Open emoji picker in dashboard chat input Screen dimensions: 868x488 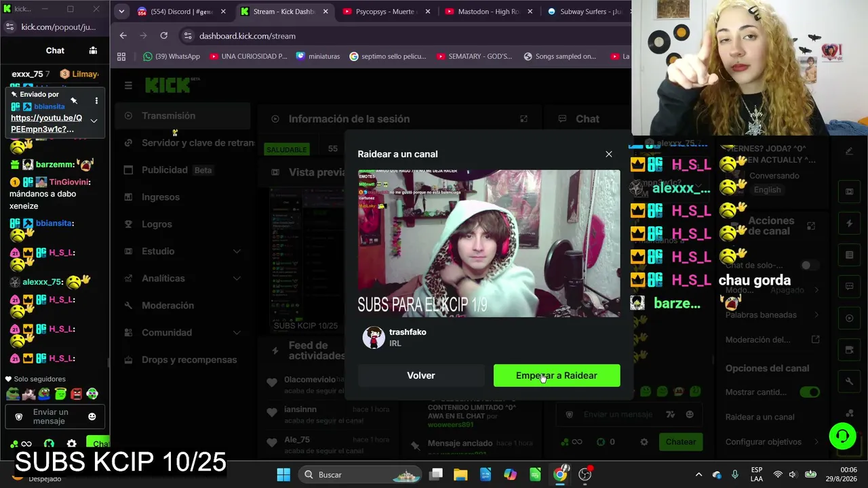(x=690, y=414)
